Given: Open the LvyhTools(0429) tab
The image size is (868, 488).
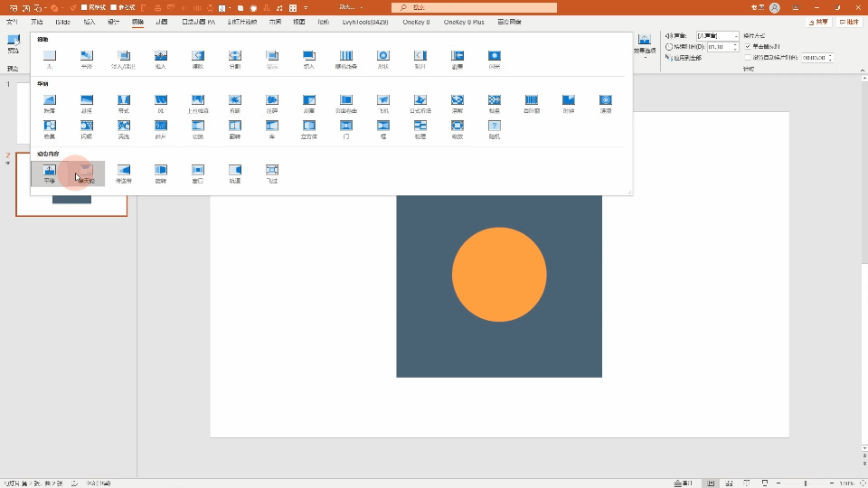Looking at the screenshot, I should point(365,22).
